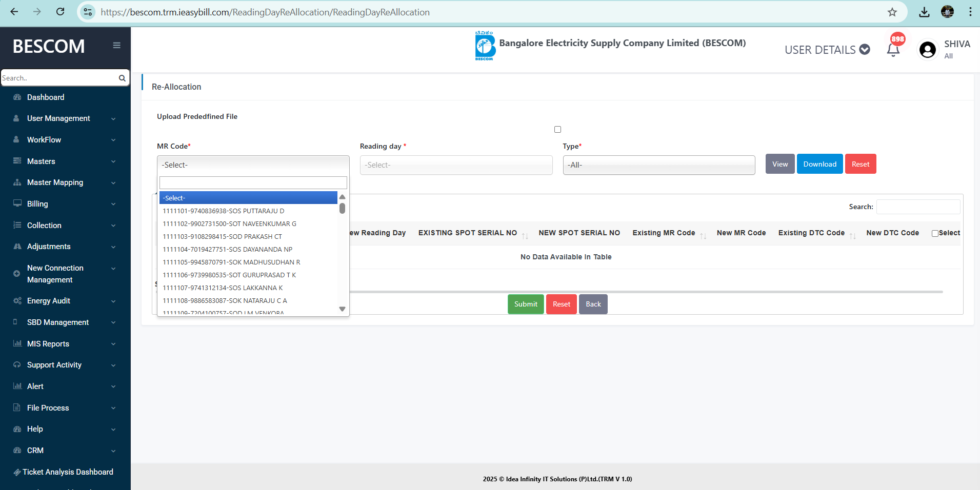Click Reset button next to Submit
980x490 pixels.
(562, 304)
